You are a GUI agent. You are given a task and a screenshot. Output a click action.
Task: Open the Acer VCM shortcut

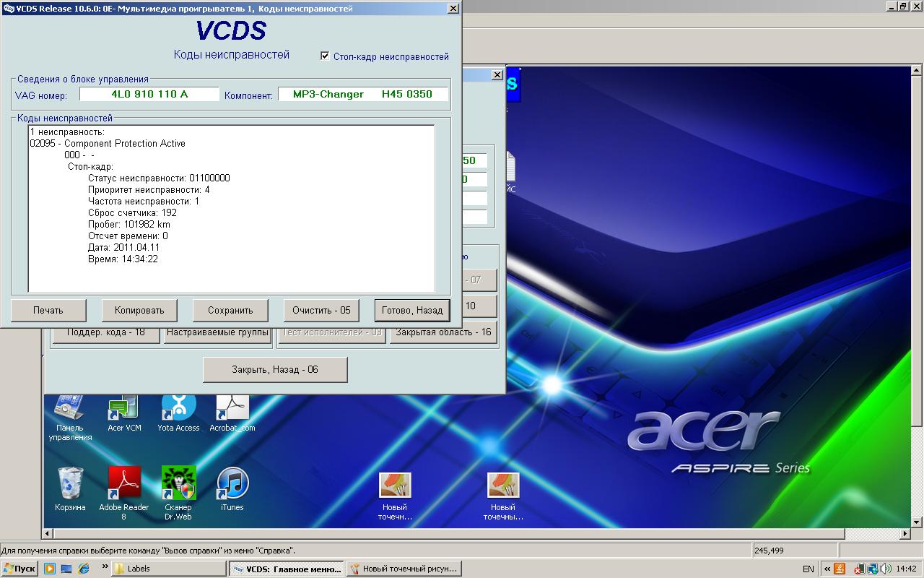pos(123,408)
